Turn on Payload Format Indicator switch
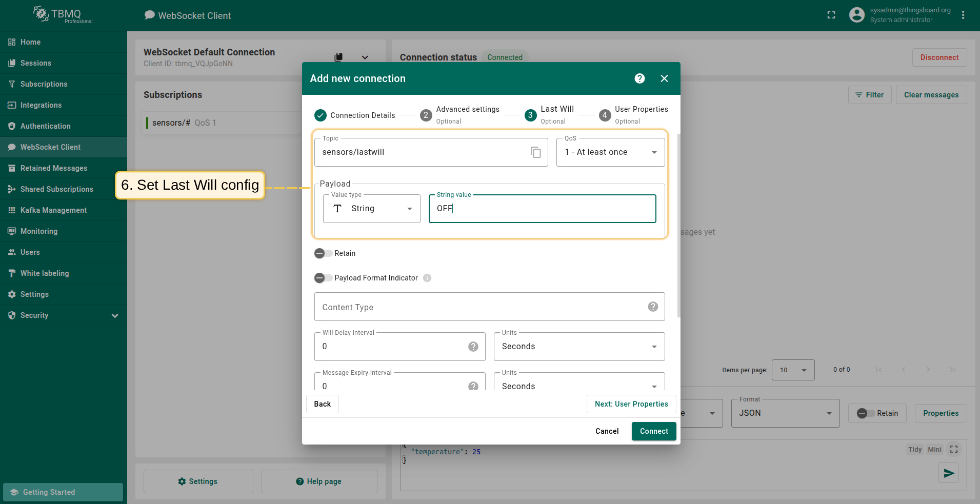The height and width of the screenshot is (504, 980). coord(323,278)
